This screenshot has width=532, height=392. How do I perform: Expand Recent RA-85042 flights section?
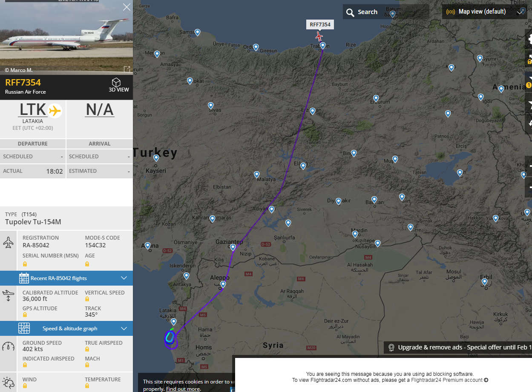coord(66,278)
